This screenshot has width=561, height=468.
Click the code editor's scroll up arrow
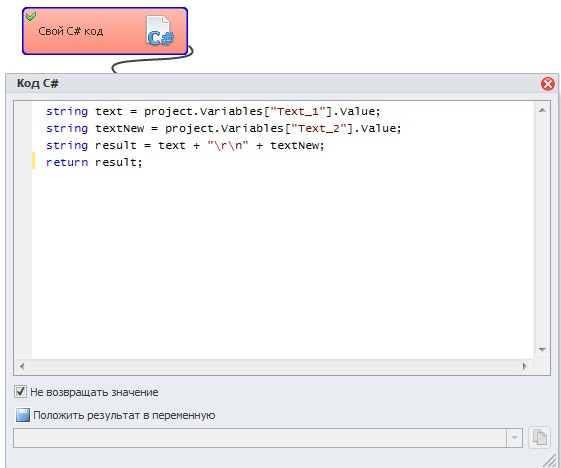point(542,110)
